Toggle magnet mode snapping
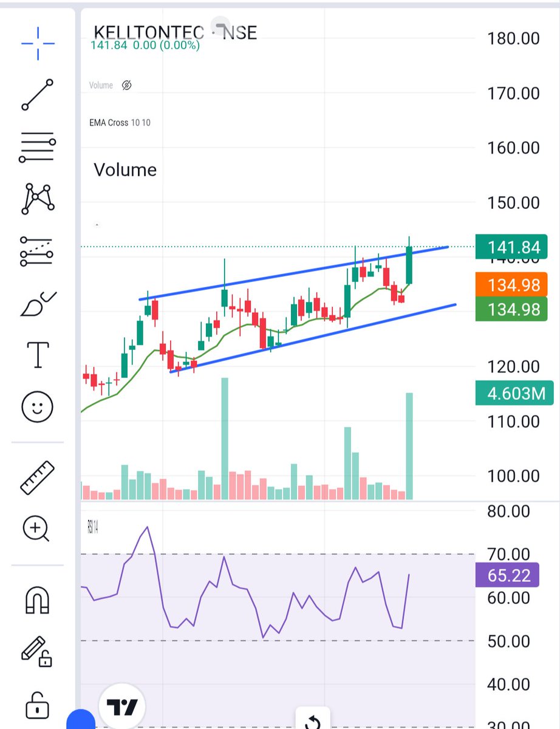This screenshot has height=729, width=560. (38, 601)
